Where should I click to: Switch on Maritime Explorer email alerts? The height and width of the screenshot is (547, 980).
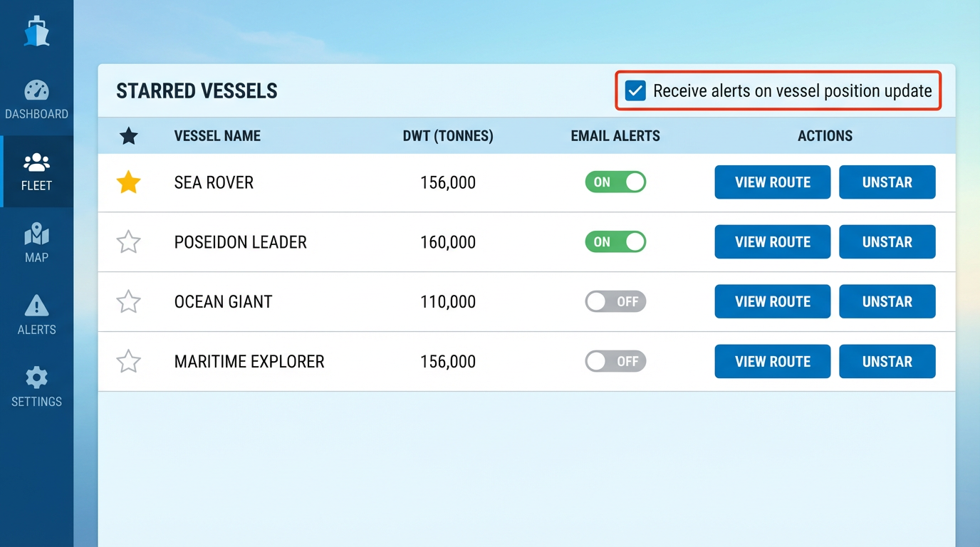tap(615, 362)
